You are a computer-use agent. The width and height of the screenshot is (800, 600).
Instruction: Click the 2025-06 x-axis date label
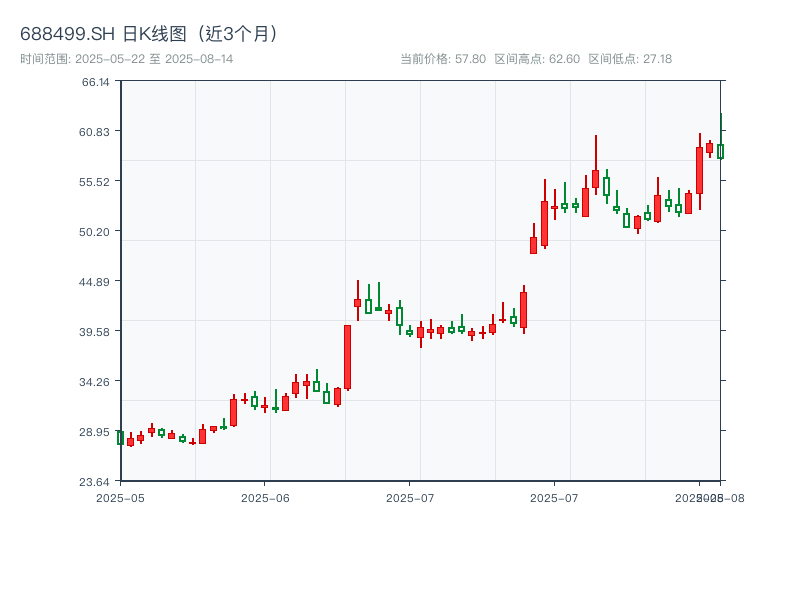click(265, 497)
